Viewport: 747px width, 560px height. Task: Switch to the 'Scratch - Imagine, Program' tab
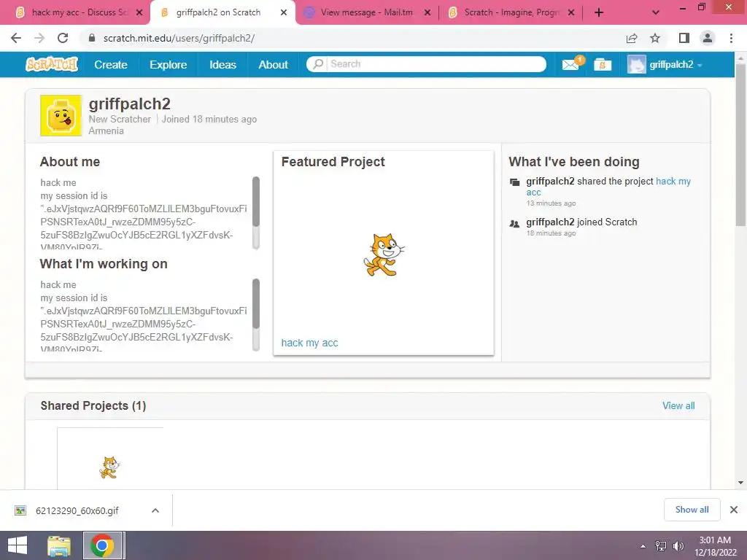point(511,13)
